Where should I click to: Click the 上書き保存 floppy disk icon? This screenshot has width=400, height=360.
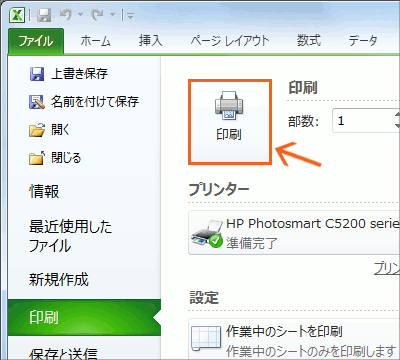(x=37, y=74)
